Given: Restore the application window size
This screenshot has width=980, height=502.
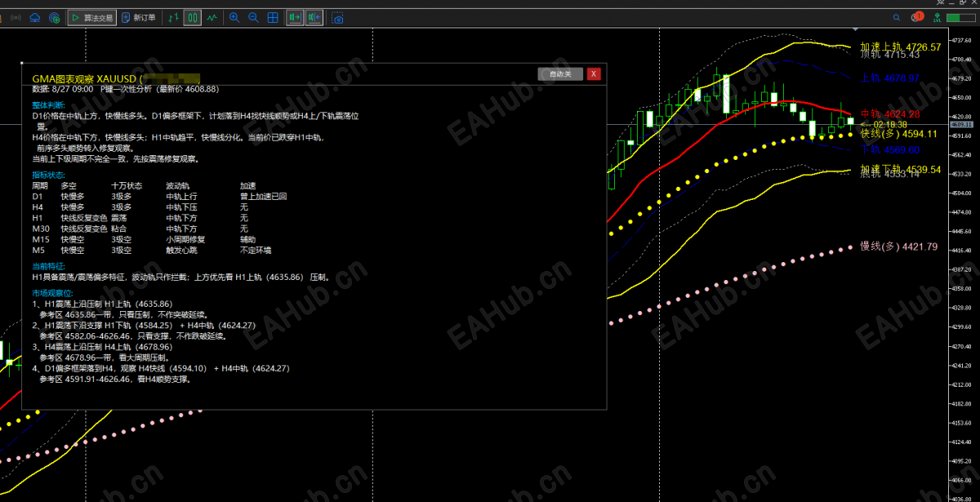Looking at the screenshot, I should click(x=962, y=2).
